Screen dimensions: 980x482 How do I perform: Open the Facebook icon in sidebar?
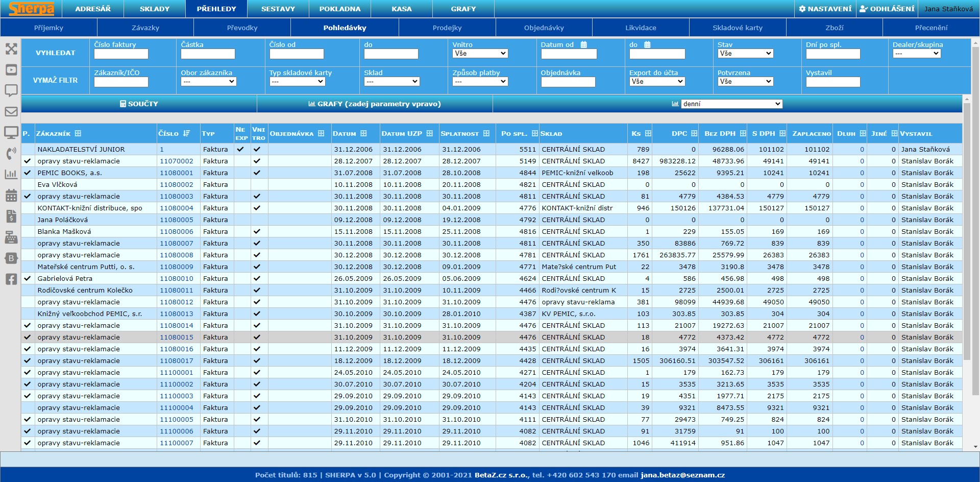coord(11,279)
